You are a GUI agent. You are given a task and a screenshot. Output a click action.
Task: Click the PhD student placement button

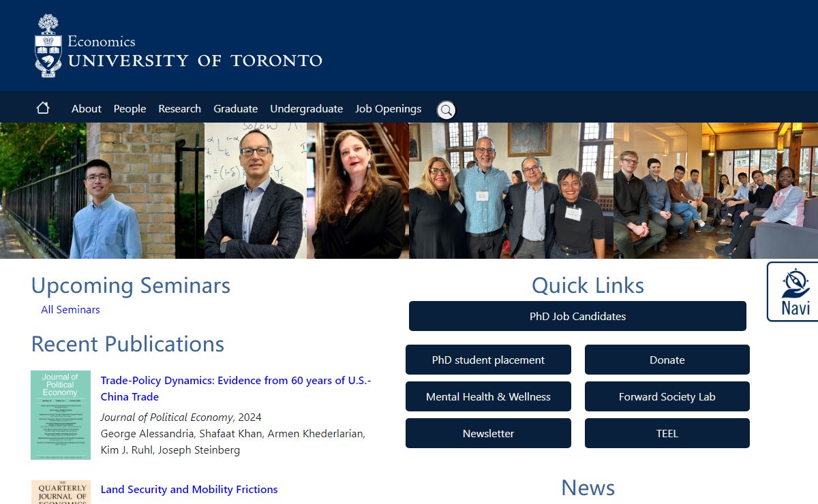488,360
